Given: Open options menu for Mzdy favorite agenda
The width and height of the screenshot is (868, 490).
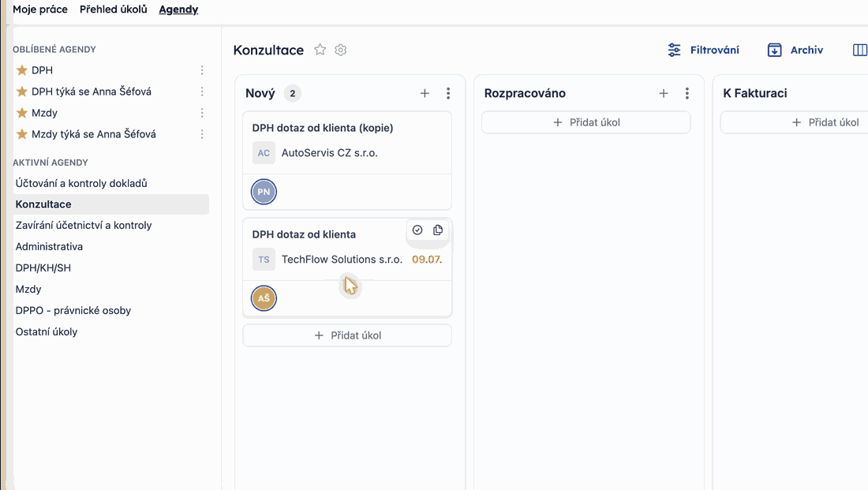Looking at the screenshot, I should tap(202, 113).
